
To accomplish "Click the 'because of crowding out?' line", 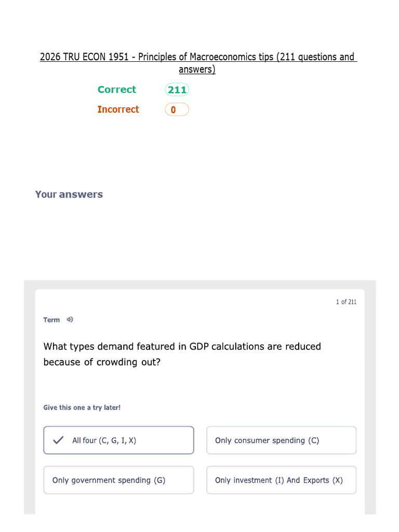I will click(x=102, y=362).
